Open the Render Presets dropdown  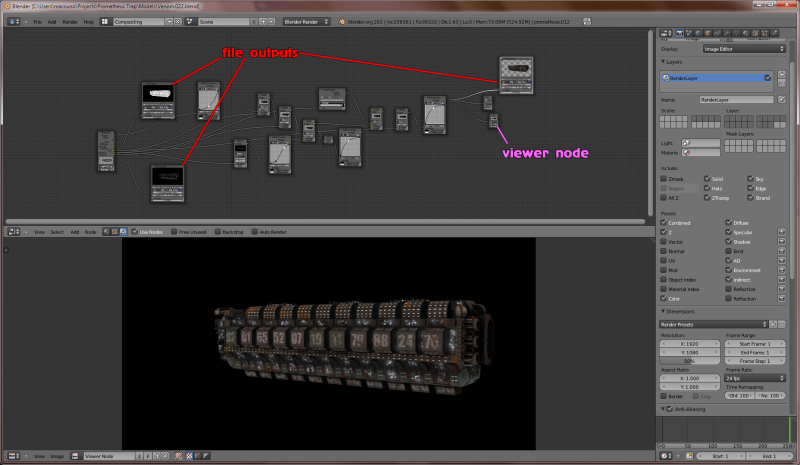click(x=713, y=324)
